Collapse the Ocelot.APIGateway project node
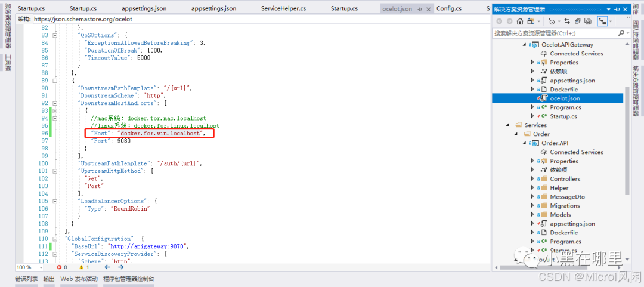 point(525,44)
